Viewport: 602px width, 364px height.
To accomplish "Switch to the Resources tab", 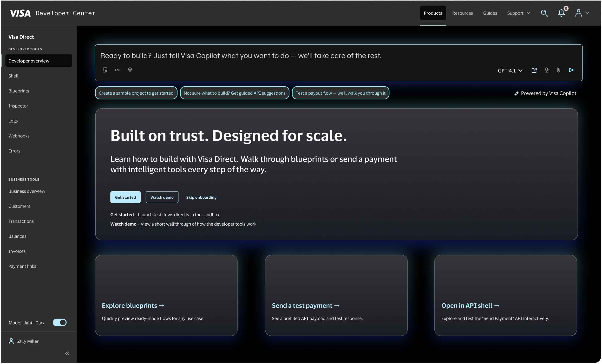I will (x=462, y=13).
